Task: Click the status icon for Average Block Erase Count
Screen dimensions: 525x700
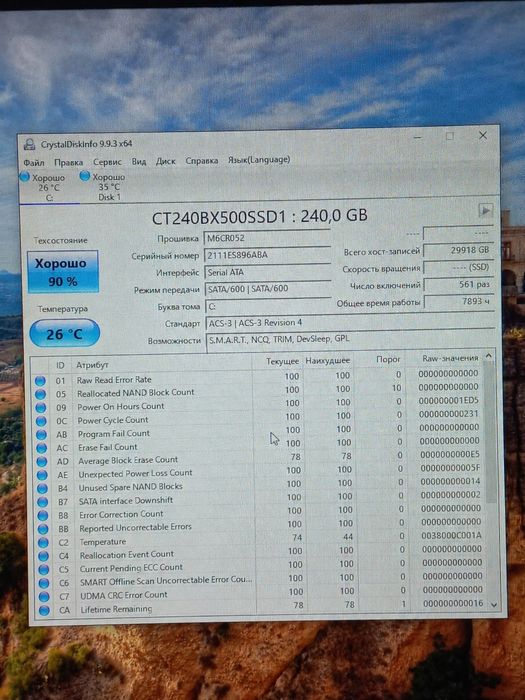Action: pos(42,462)
